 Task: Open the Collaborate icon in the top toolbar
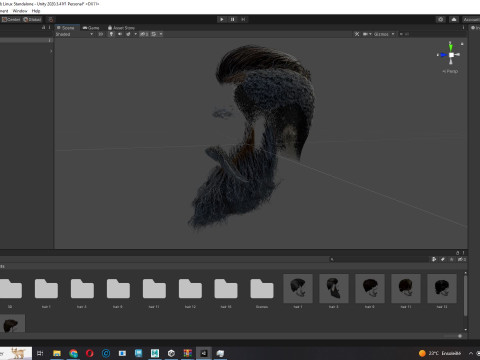click(x=441, y=19)
